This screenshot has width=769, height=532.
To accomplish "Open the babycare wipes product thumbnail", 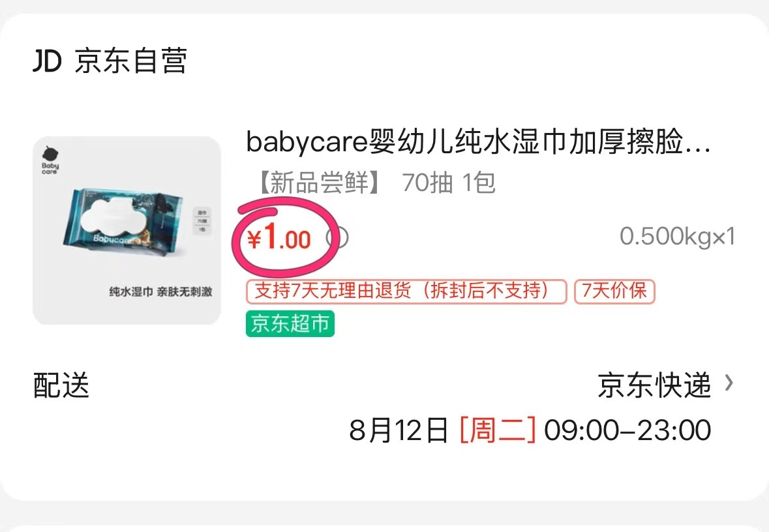I will tap(127, 230).
